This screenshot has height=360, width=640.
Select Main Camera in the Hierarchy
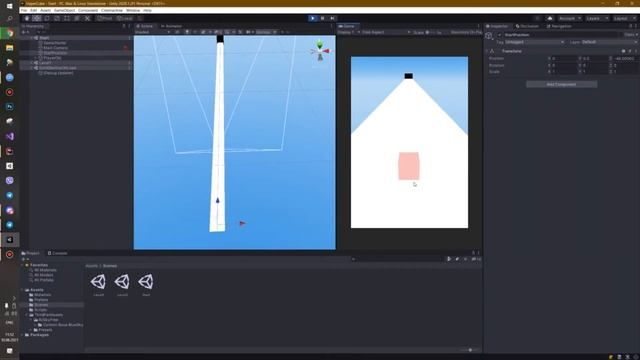[56, 48]
